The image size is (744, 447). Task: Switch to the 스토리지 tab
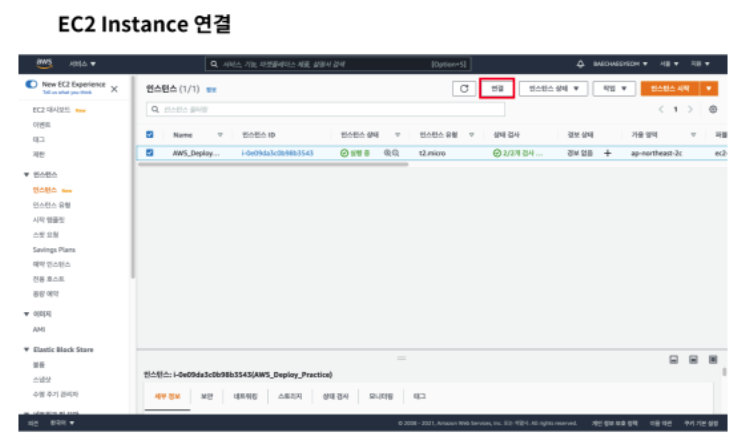tap(290, 396)
